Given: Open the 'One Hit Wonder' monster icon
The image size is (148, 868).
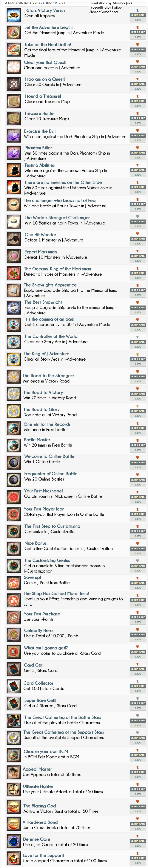Looking at the screenshot, I should pos(14,239).
